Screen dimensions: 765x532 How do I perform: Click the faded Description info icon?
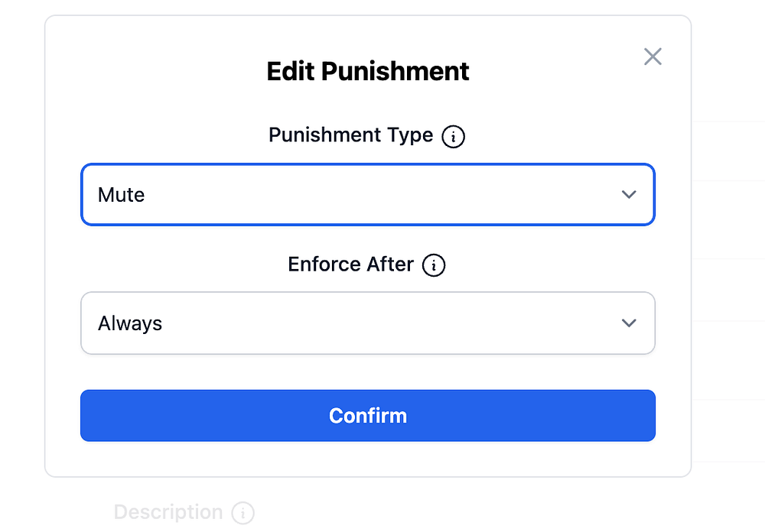click(243, 512)
